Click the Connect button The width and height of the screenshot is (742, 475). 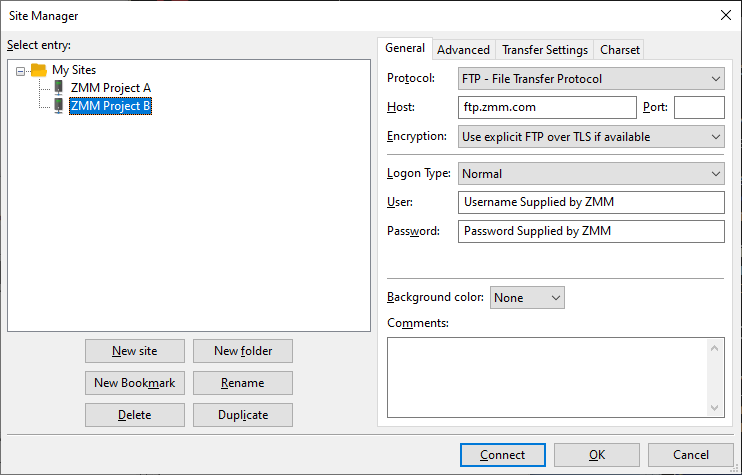point(503,455)
